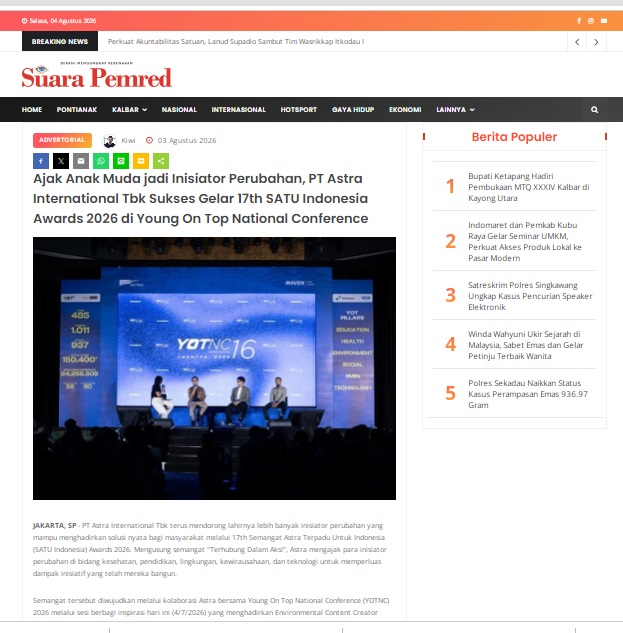Viewport: 623px width, 633px height.
Task: Share article on X (Twitter)
Action: click(61, 161)
